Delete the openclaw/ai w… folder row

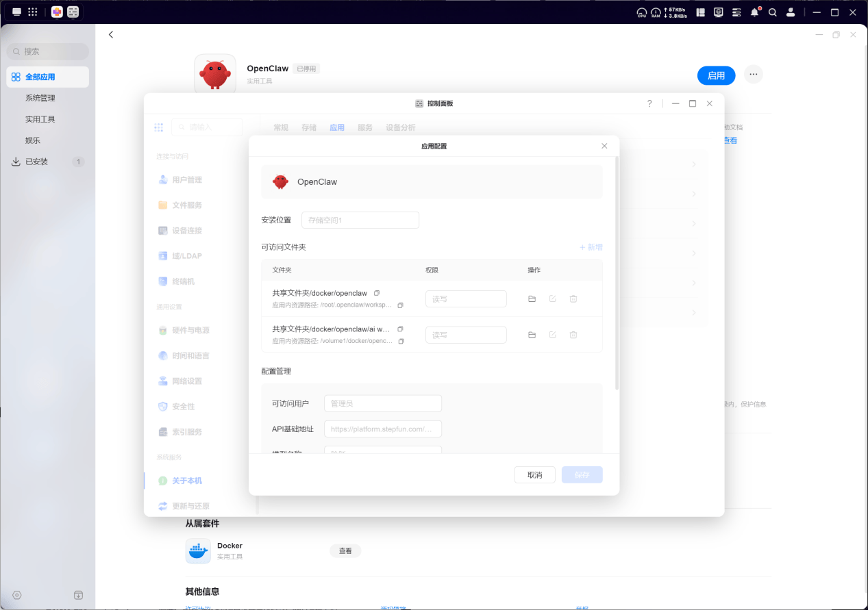573,335
